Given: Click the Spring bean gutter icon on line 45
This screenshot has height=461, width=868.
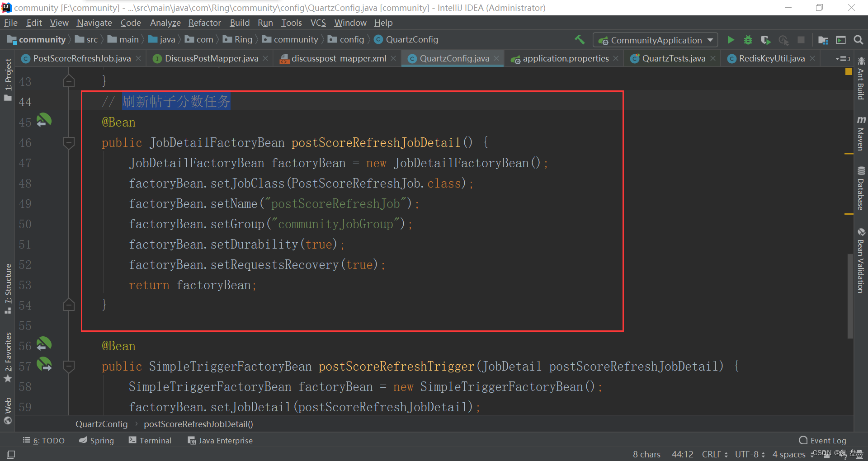Looking at the screenshot, I should coord(44,120).
